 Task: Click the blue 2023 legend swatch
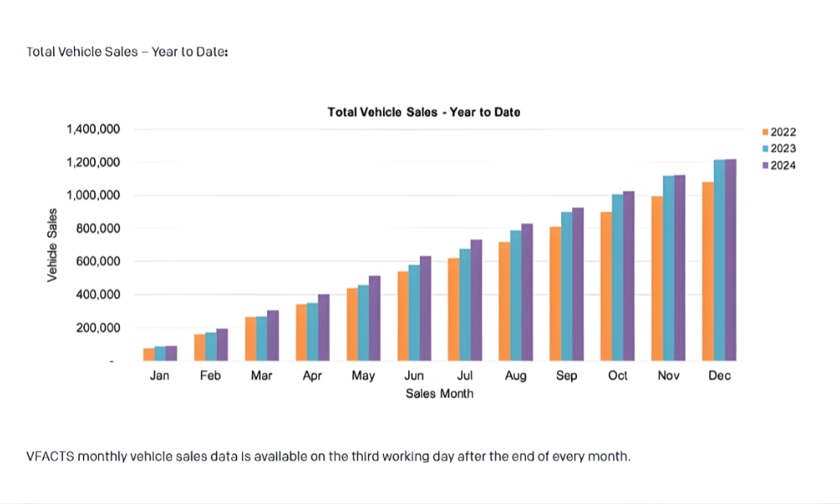tap(765, 149)
